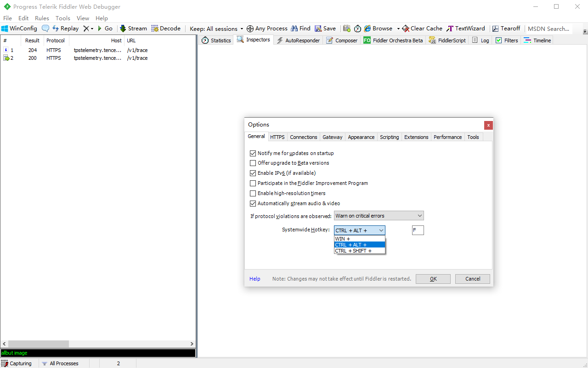The height and width of the screenshot is (368, 588).
Task: Open the Help link in Options
Action: pos(254,279)
